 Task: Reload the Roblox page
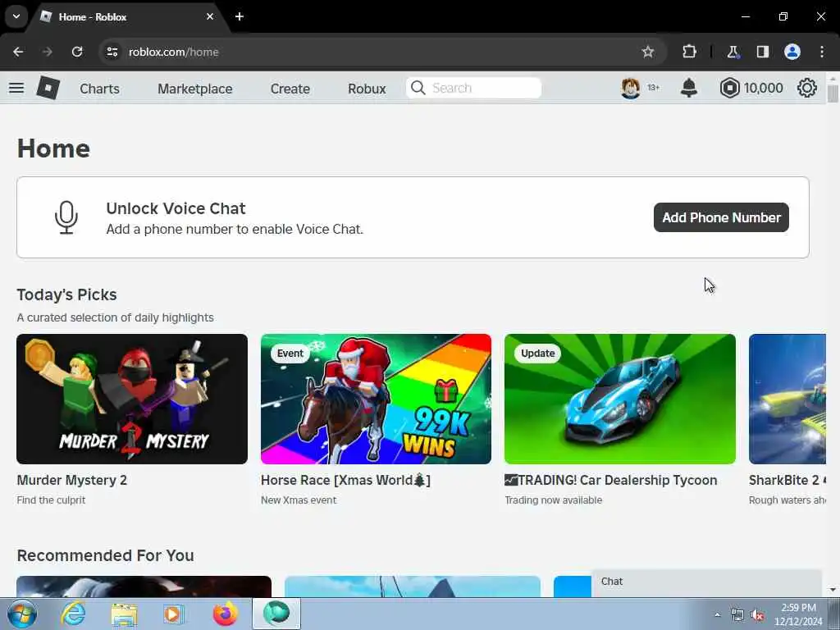(77, 52)
